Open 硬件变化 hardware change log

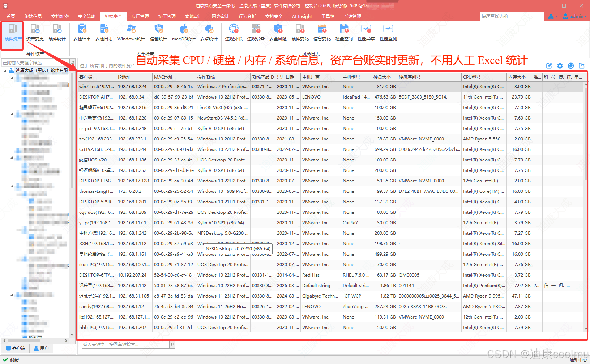point(300,33)
